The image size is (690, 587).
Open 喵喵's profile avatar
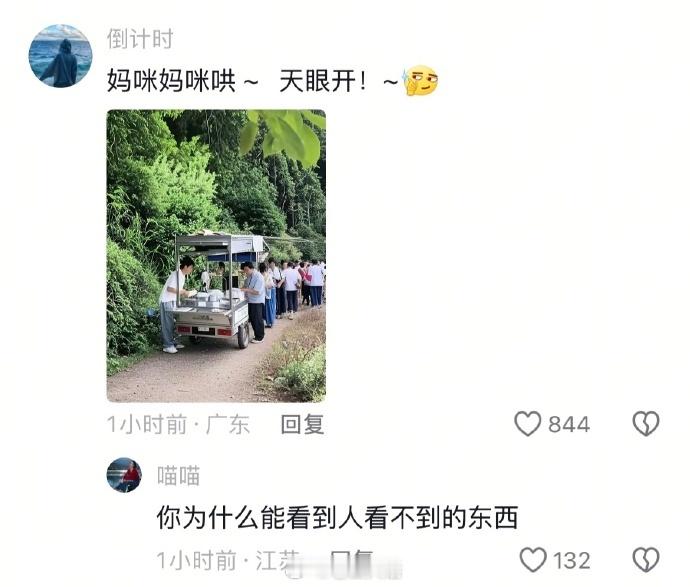125,475
